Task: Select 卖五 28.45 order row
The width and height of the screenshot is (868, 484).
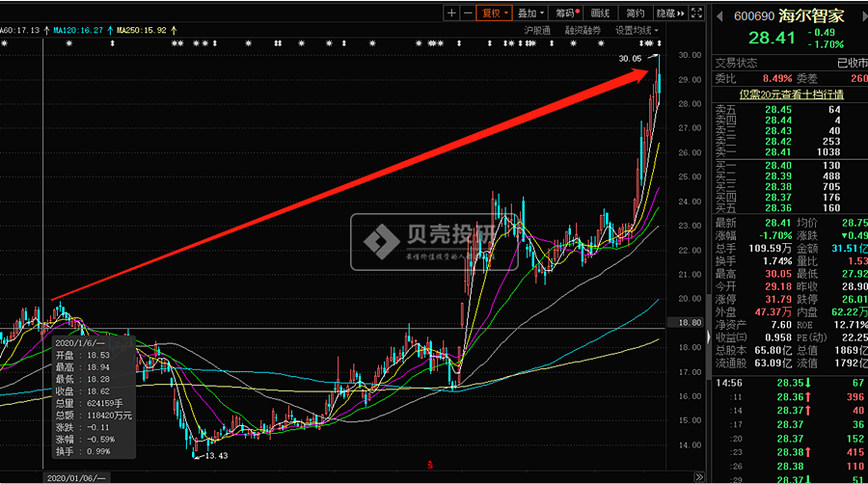Action: click(x=790, y=110)
